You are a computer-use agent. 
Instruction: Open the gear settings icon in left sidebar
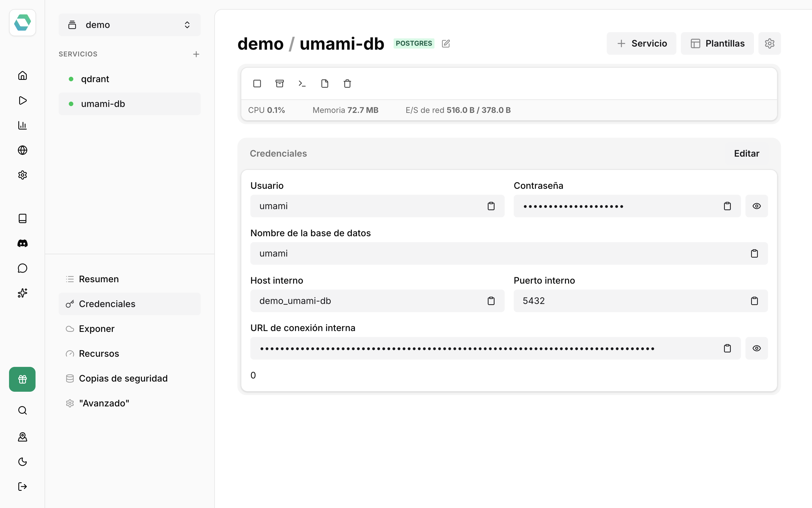[23, 175]
